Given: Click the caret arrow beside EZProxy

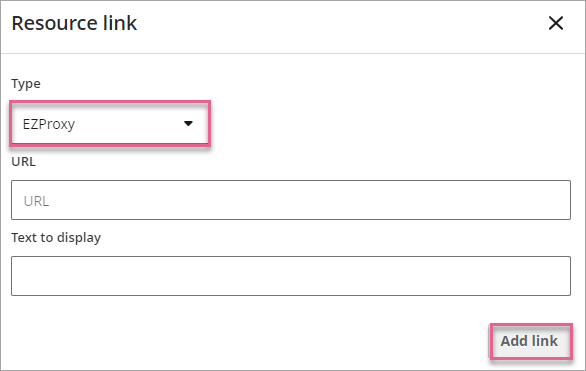Looking at the screenshot, I should tap(188, 124).
